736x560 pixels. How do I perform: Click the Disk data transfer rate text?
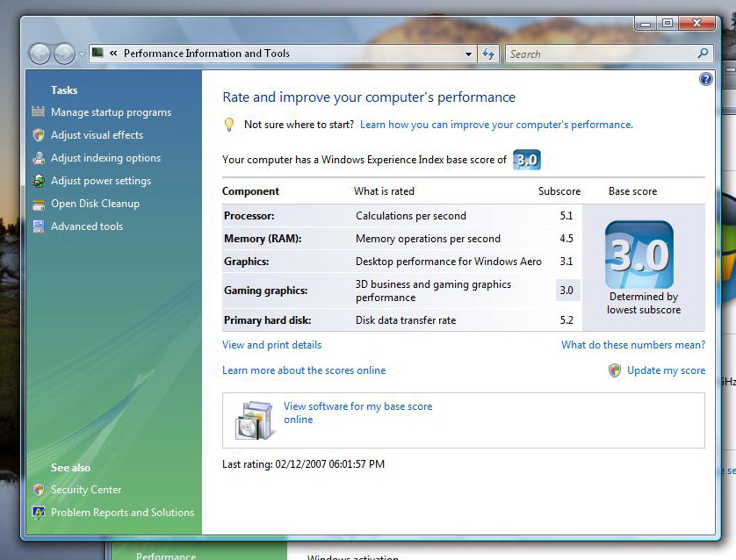406,320
